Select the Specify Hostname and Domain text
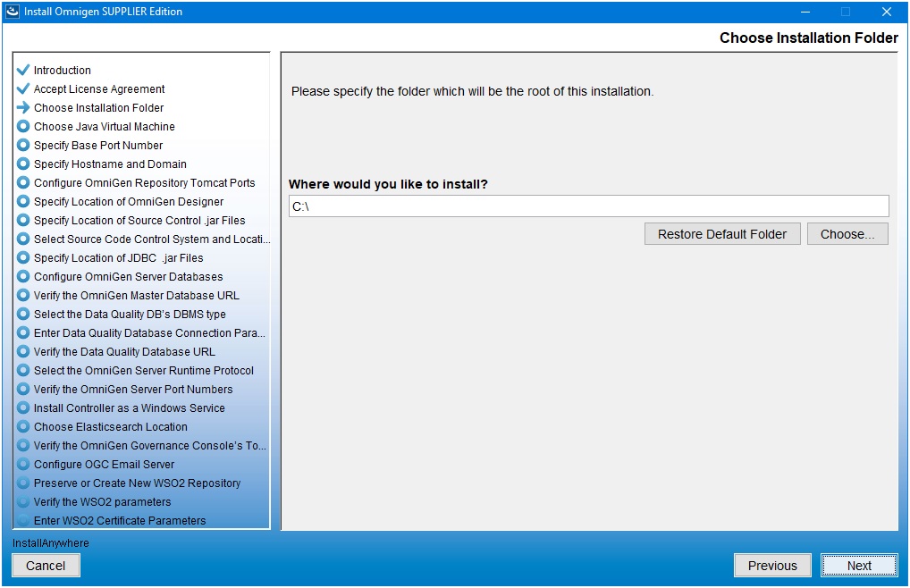The height and width of the screenshot is (588, 910). click(x=110, y=164)
